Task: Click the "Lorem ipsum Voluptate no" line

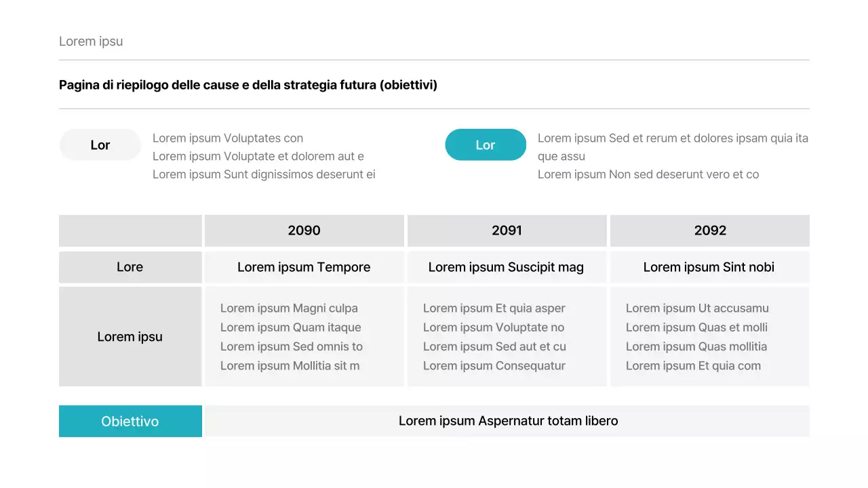Action: tap(494, 327)
